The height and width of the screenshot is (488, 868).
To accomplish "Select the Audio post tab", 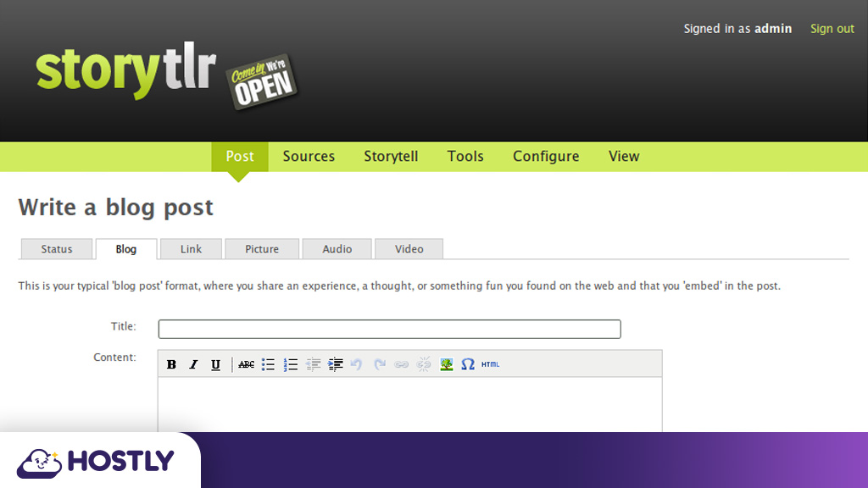I will coord(337,249).
